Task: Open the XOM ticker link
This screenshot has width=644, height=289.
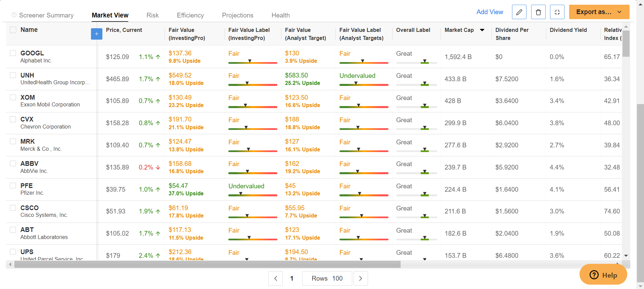Action: (28, 97)
